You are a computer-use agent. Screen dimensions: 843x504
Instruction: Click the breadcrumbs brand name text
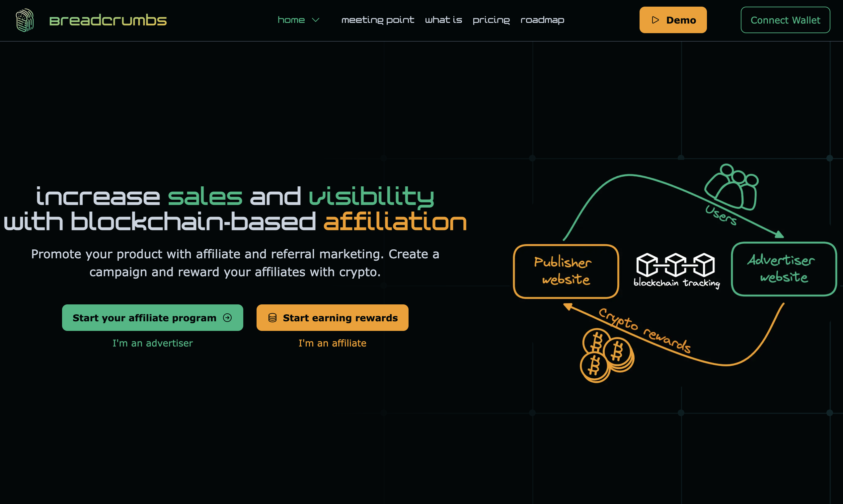point(108,20)
